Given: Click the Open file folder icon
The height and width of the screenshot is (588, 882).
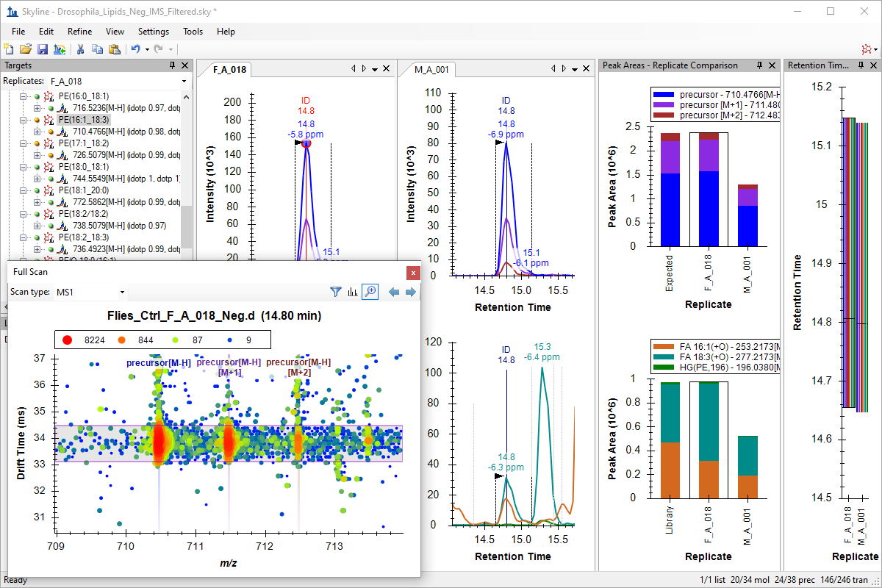Looking at the screenshot, I should click(26, 49).
